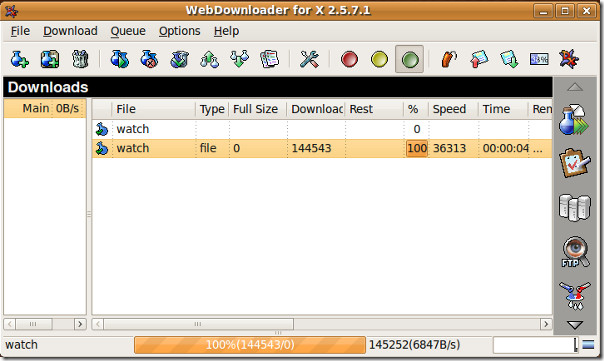Open the FTP search eye icon
The width and height of the screenshot is (604, 361).
575,252
